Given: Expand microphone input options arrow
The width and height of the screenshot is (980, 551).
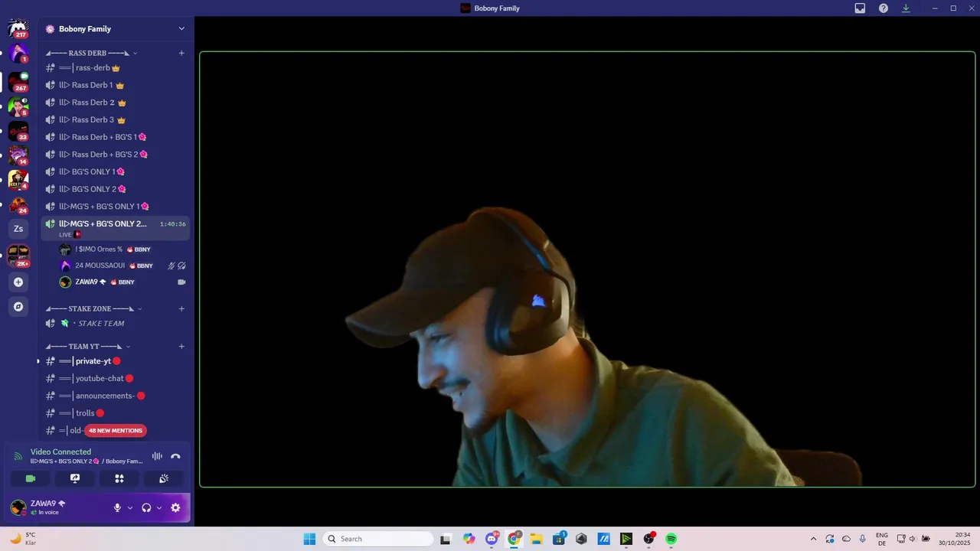Looking at the screenshot, I should pos(129,507).
